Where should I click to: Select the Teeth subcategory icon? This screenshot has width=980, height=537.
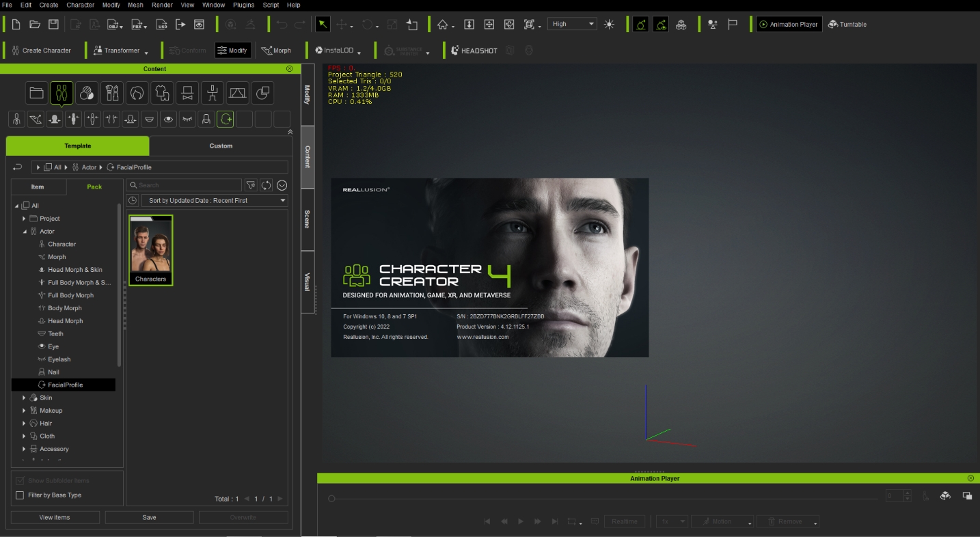pos(149,120)
